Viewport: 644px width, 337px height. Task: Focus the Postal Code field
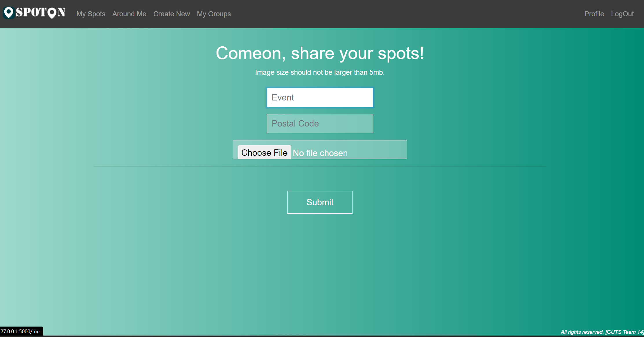(320, 124)
